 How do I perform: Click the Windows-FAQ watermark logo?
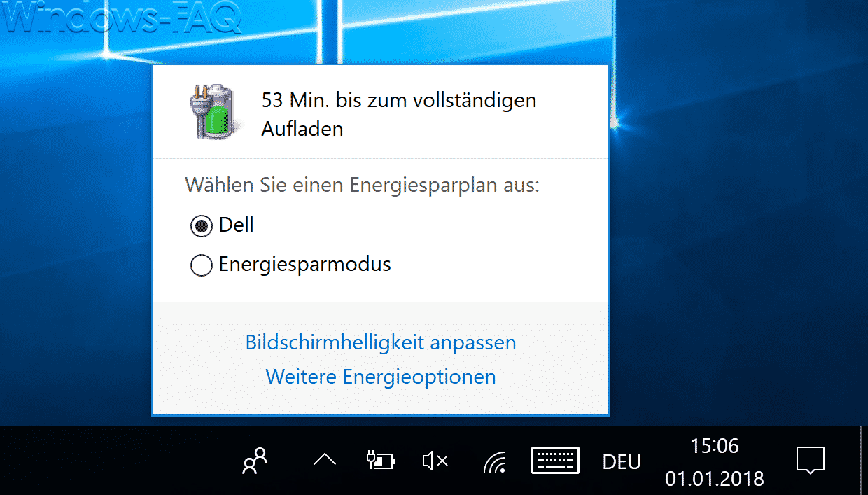[x=123, y=19]
